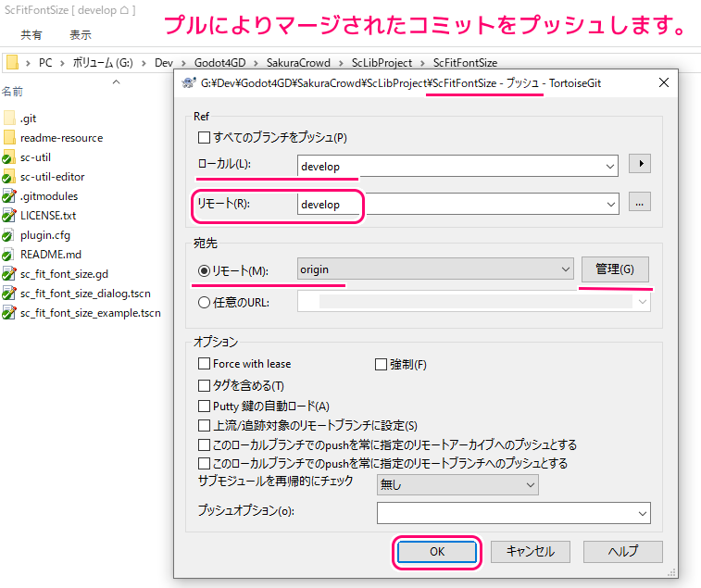
Task: Open the 共有 ribbon tab
Action: tap(31, 35)
